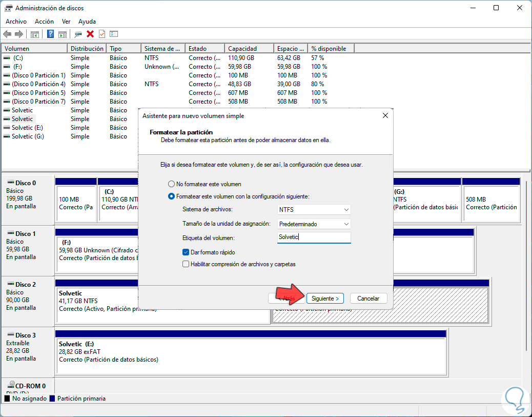
Task: Open the Archivo menu
Action: point(16,22)
